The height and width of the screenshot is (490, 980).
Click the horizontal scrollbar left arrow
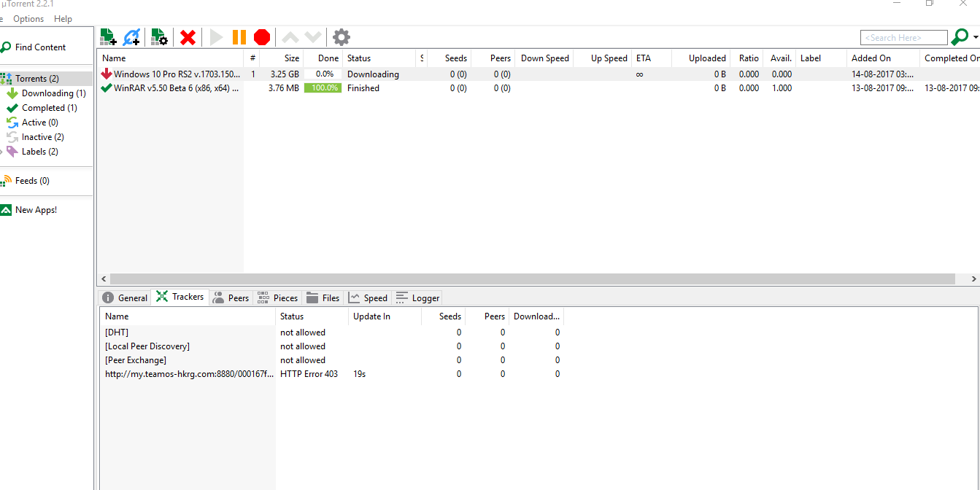(103, 279)
